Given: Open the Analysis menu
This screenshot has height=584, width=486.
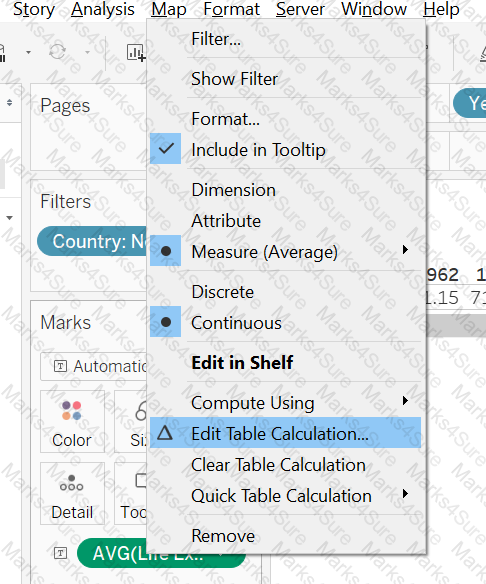Looking at the screenshot, I should (x=103, y=9).
